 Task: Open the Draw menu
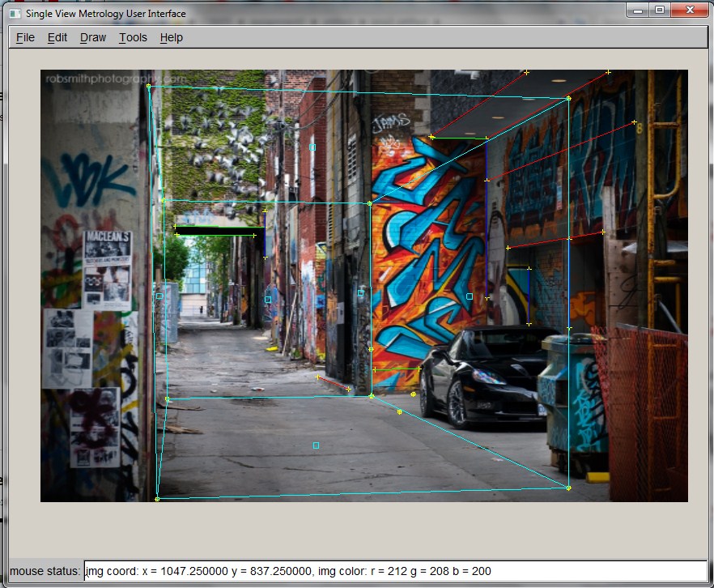[93, 38]
